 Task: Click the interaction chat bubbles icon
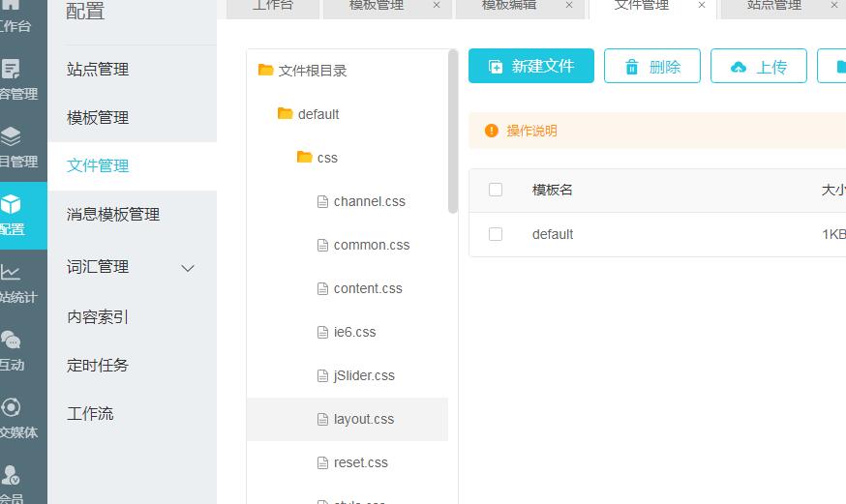click(12, 341)
